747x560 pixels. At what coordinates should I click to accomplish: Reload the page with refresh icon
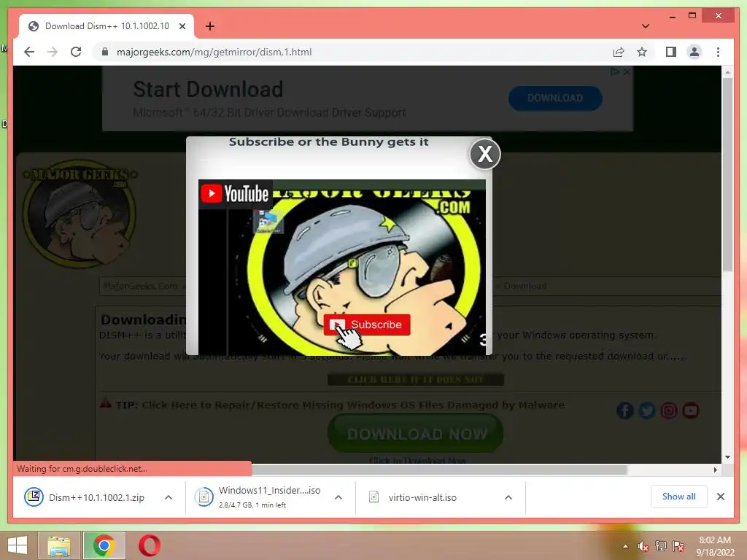76,52
